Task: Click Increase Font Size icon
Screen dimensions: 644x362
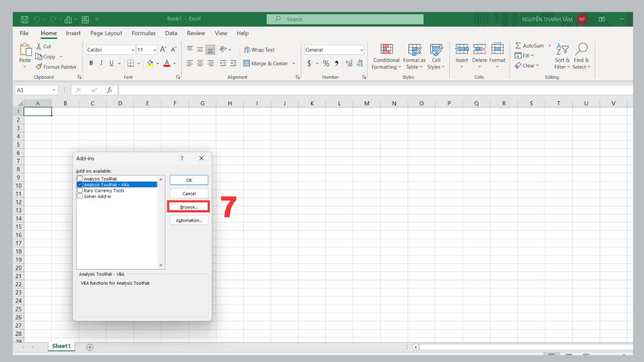Action: 163,50
